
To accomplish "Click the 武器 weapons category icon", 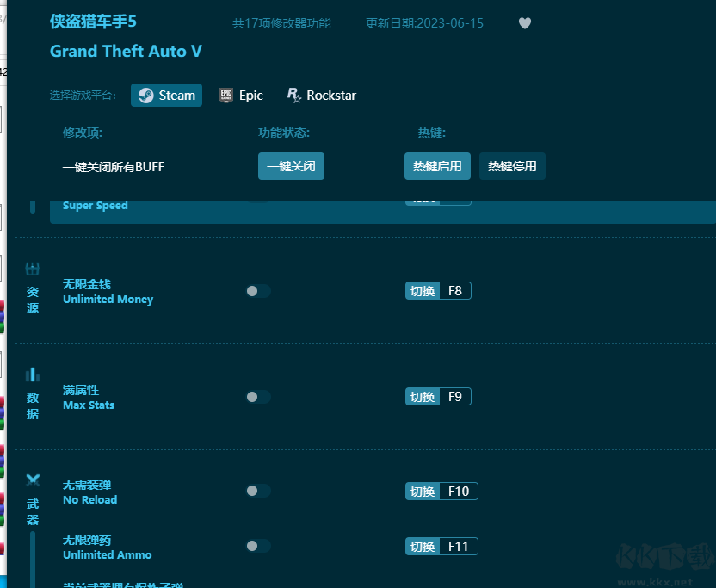I will (x=33, y=480).
